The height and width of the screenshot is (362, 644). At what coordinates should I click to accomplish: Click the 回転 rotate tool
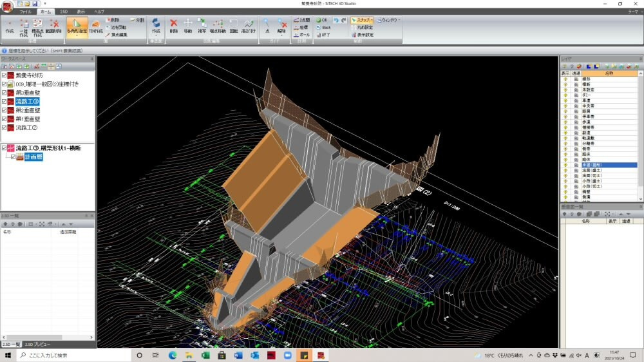pyautogui.click(x=233, y=26)
